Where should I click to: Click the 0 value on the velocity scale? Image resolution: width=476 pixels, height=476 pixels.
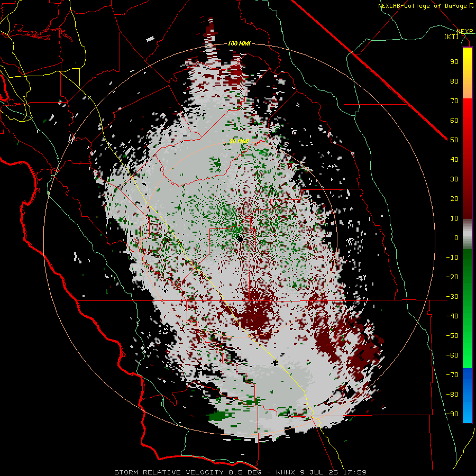[456, 238]
